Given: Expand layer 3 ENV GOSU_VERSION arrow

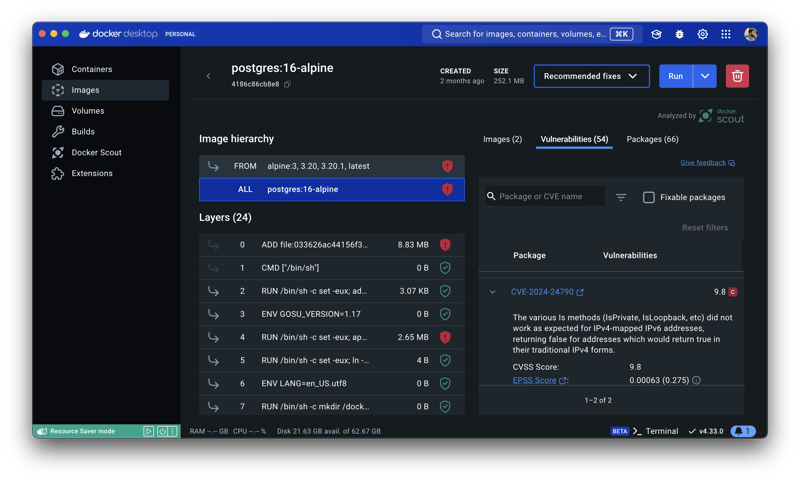Looking at the screenshot, I should coord(213,314).
